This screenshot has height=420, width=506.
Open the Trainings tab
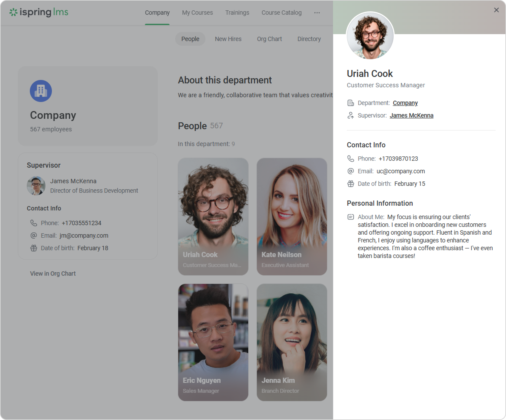pyautogui.click(x=237, y=13)
